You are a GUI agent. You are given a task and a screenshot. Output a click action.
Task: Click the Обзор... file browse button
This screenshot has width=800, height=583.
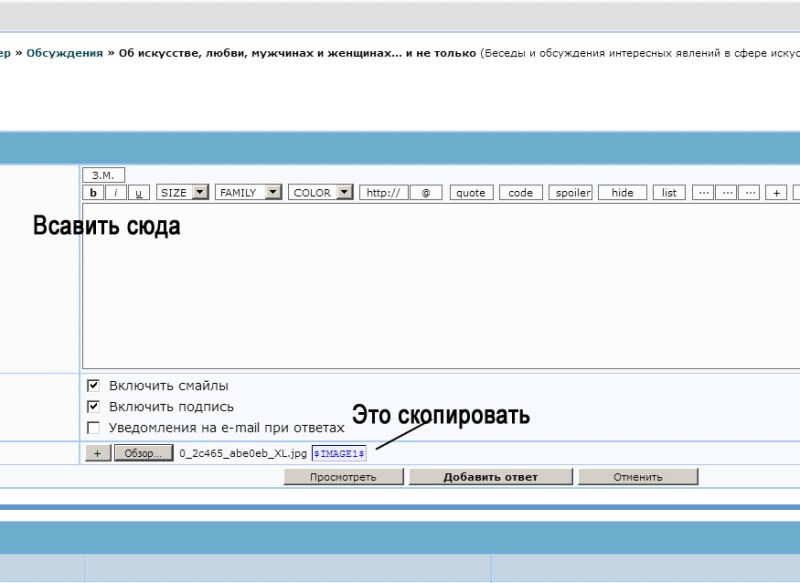(x=143, y=453)
